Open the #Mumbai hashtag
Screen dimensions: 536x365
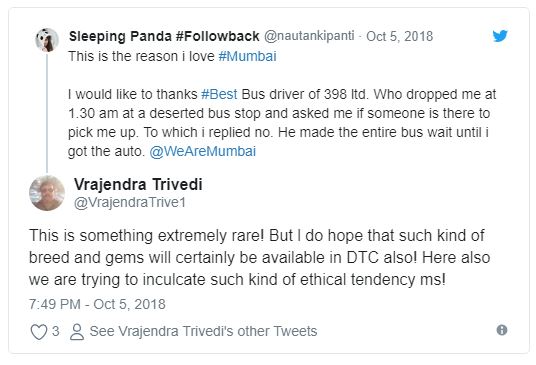coord(247,56)
